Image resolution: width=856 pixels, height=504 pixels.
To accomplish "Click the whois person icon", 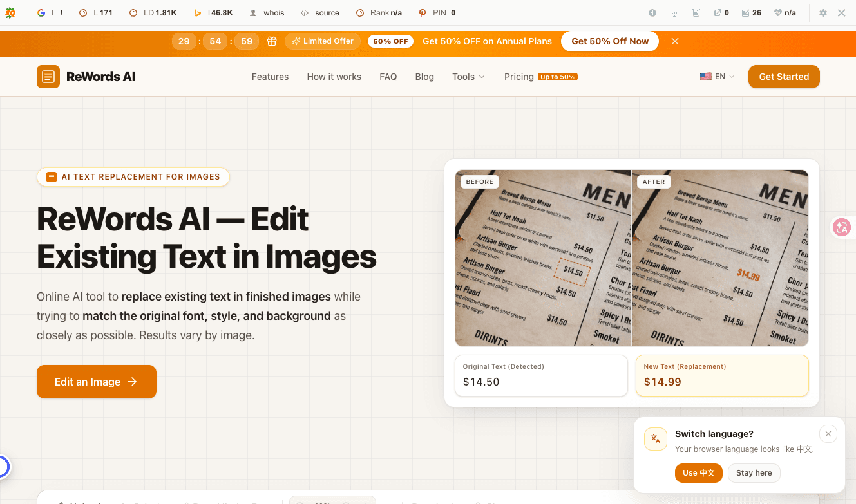I will pos(253,13).
